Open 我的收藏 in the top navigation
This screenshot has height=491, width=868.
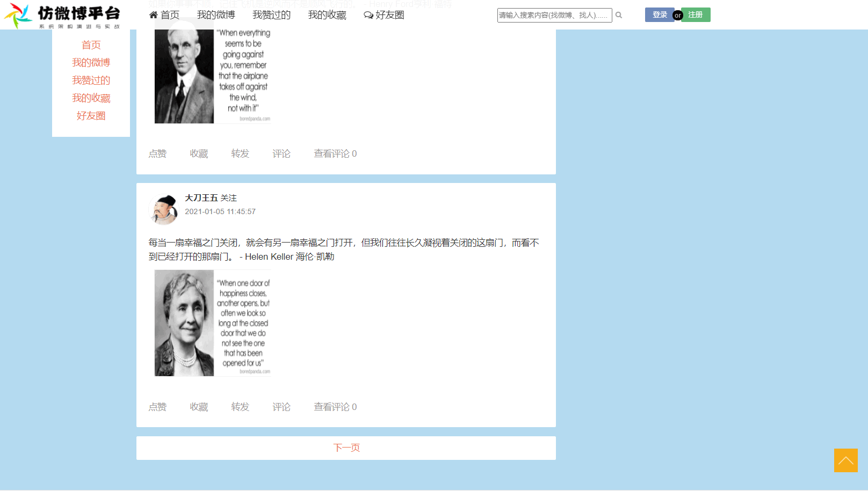click(x=327, y=15)
